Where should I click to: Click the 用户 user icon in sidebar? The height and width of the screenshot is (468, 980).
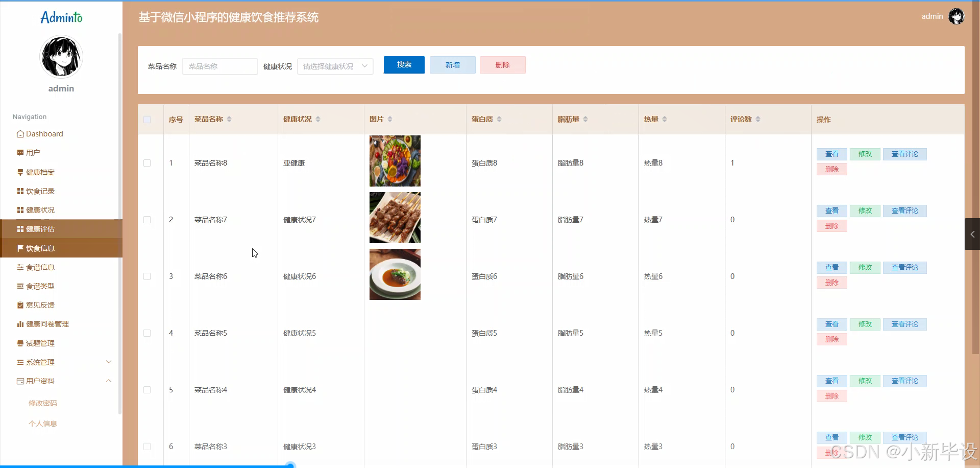click(x=20, y=152)
